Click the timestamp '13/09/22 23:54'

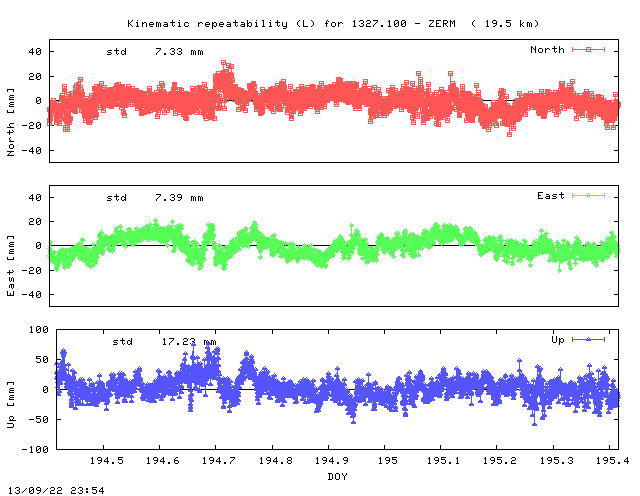[56, 490]
